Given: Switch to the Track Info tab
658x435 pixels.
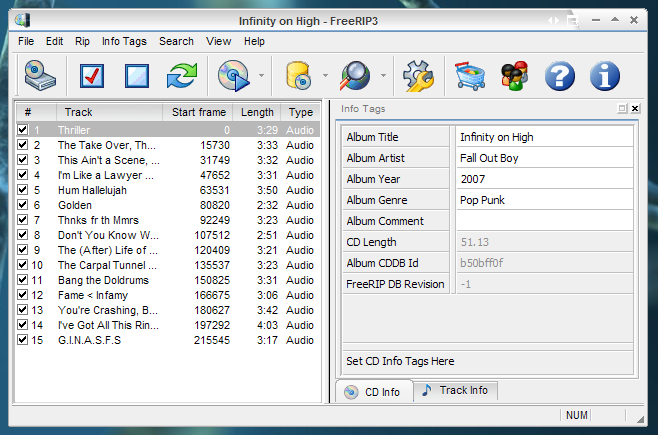Looking at the screenshot, I should tap(456, 390).
